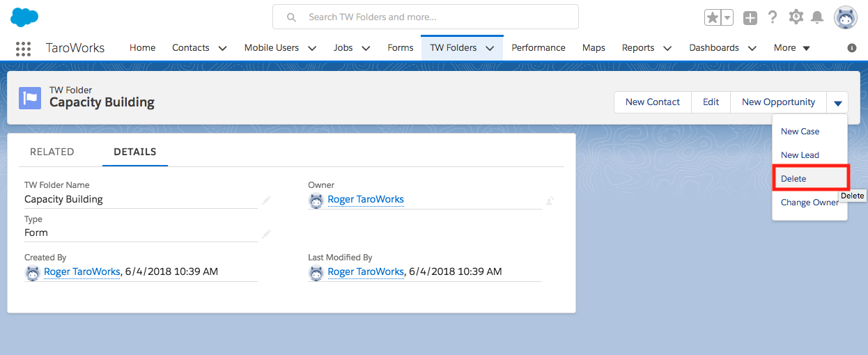Click the user profile avatar
The image size is (868, 355).
pos(846,17)
